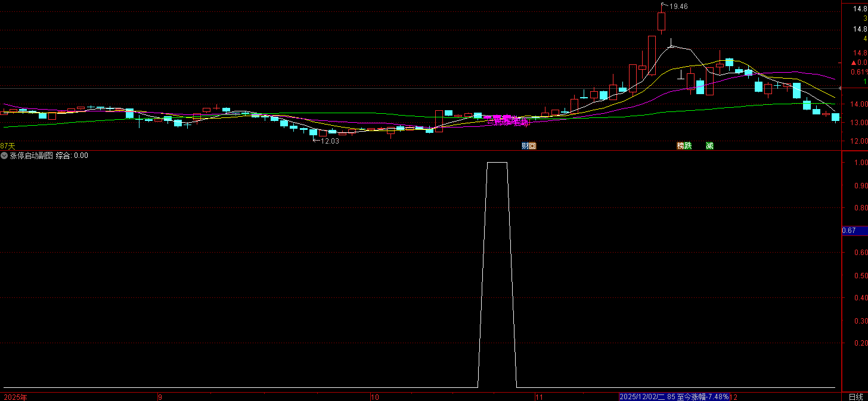Viewport: 868px width, 401px height.
Task: Click the blue 财 marker icon
Action: (525, 146)
